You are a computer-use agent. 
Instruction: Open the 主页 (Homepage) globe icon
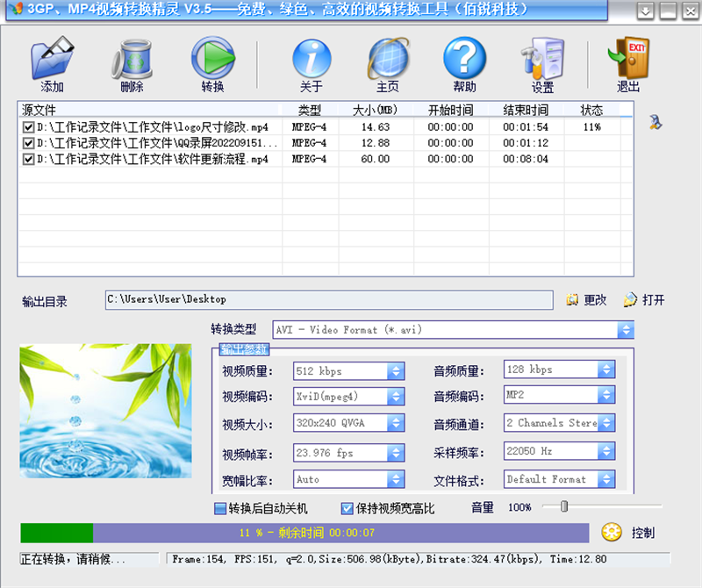coord(388,58)
